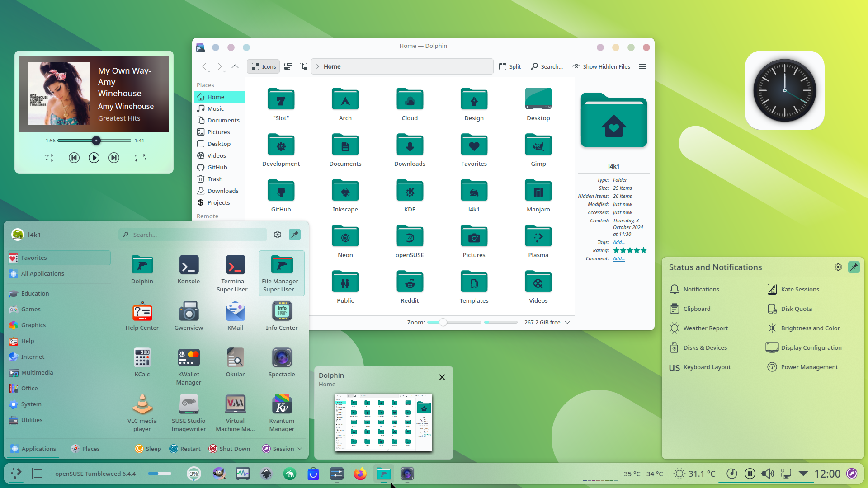This screenshot has width=868, height=488.
Task: Click the song progress slider in music widget
Action: coord(94,141)
